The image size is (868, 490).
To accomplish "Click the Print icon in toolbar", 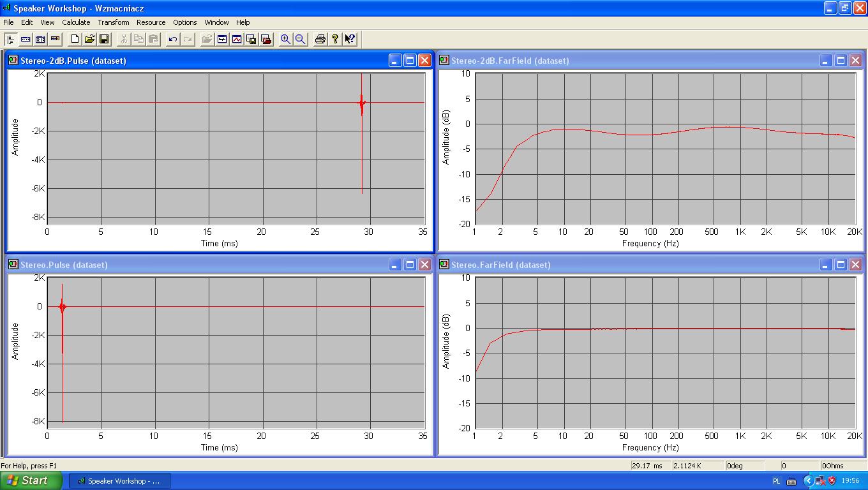I will pyautogui.click(x=320, y=39).
